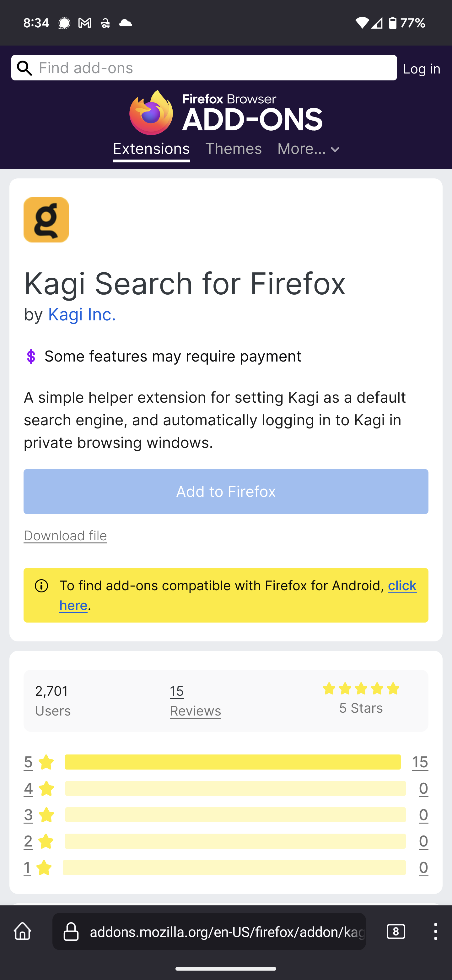Focus the Find add-ons search field
452x980 pixels.
coord(215,68)
